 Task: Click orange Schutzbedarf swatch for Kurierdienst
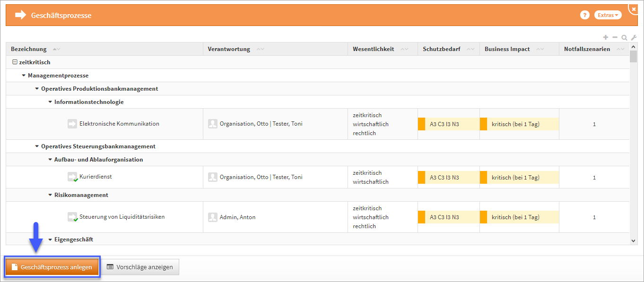tap(421, 178)
